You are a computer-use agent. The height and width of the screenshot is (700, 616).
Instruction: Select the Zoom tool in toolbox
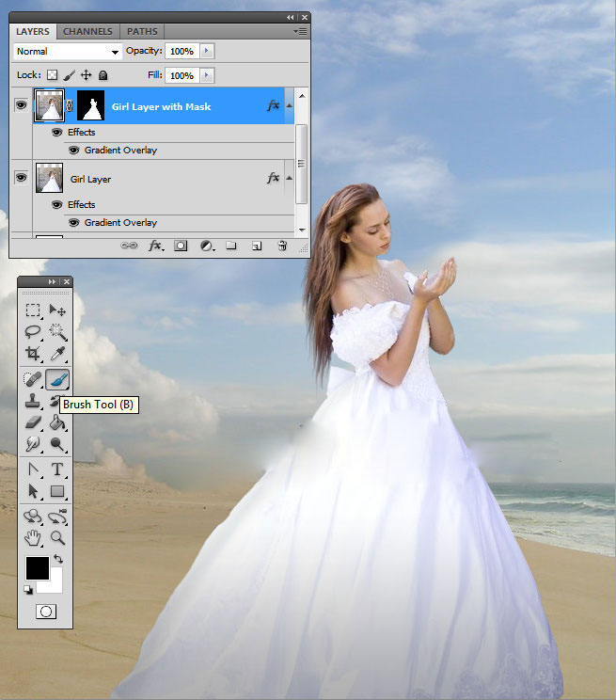[x=57, y=537]
